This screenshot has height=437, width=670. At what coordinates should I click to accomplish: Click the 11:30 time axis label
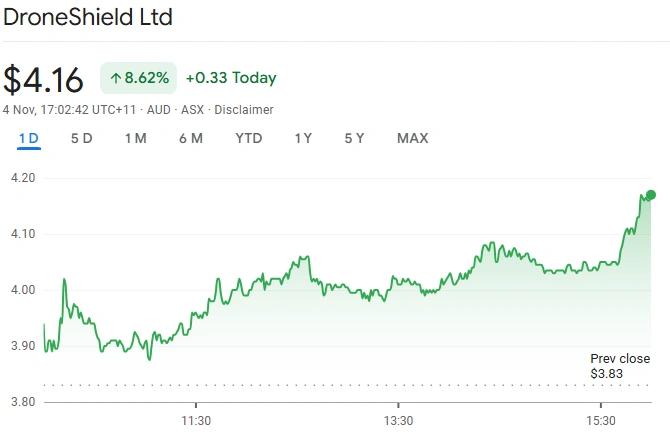(196, 420)
